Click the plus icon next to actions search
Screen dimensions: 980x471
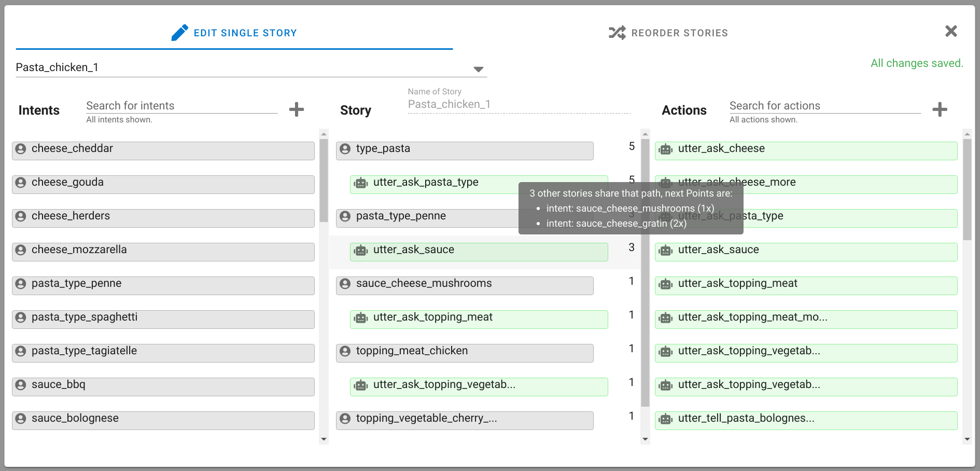[939, 109]
